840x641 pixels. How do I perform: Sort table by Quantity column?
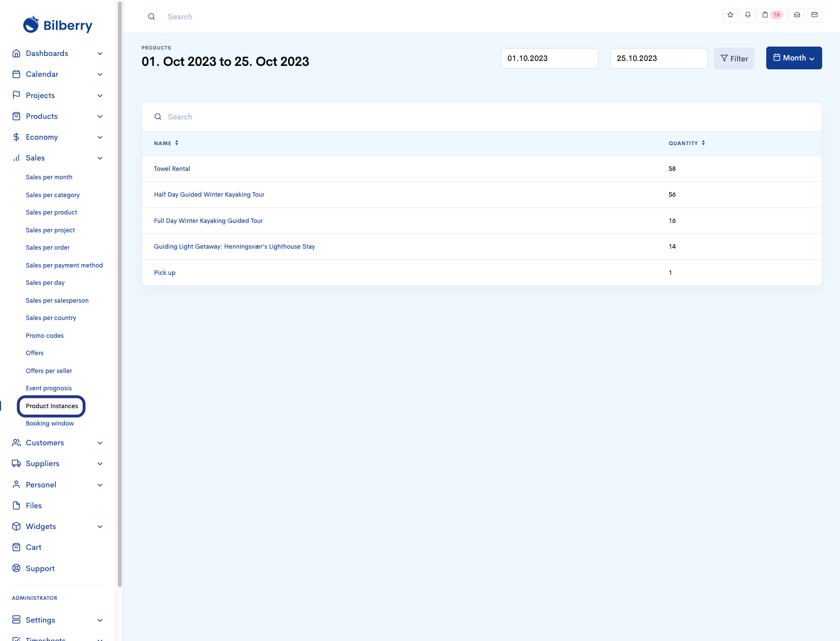687,143
